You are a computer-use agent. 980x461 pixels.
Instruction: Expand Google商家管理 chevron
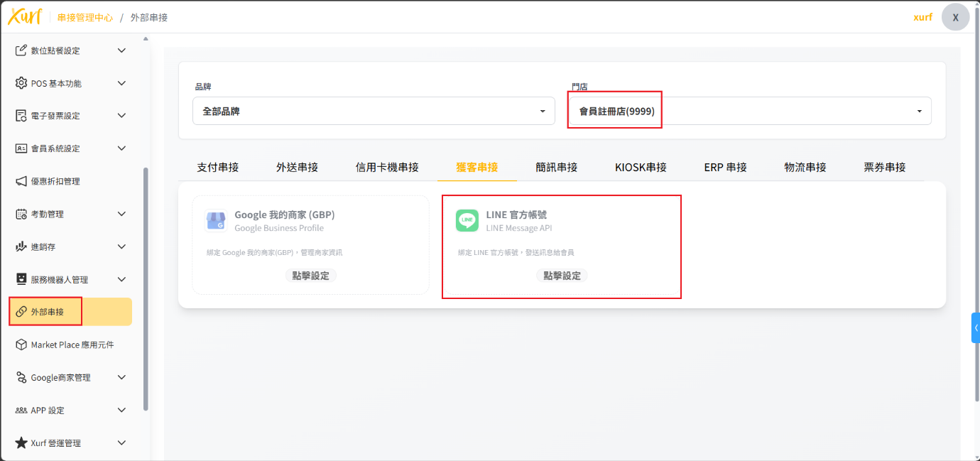121,377
